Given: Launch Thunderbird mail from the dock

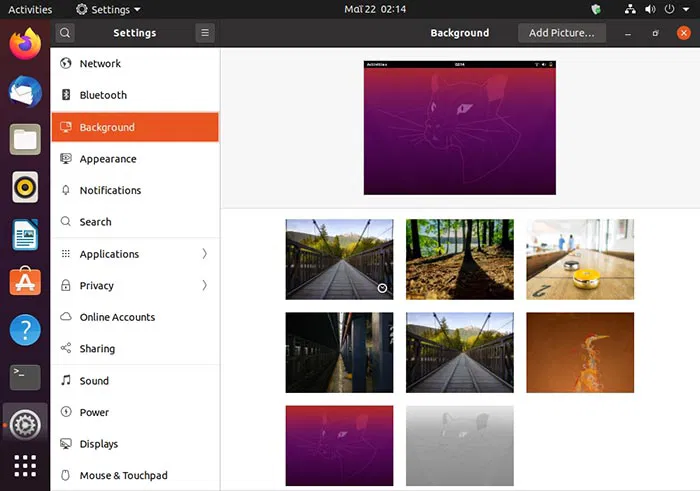Looking at the screenshot, I should coord(25,92).
